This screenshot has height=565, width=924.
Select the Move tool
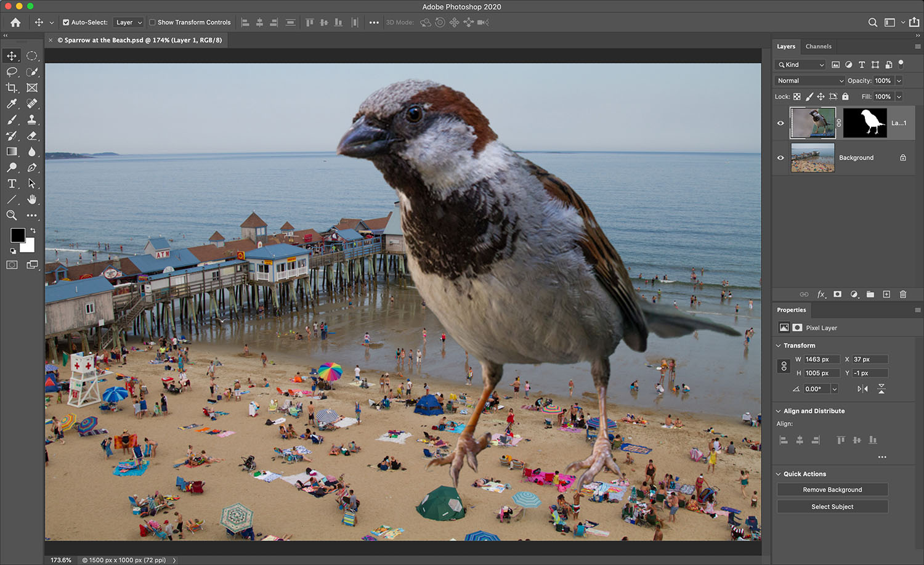(x=12, y=55)
